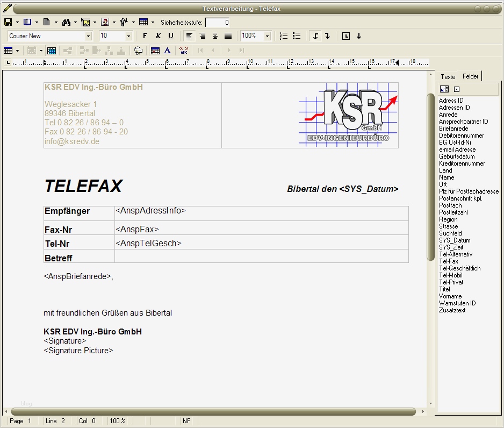Screen dimensions: 504x428
Task: Click the scroll down arrow of document
Action: point(430,403)
